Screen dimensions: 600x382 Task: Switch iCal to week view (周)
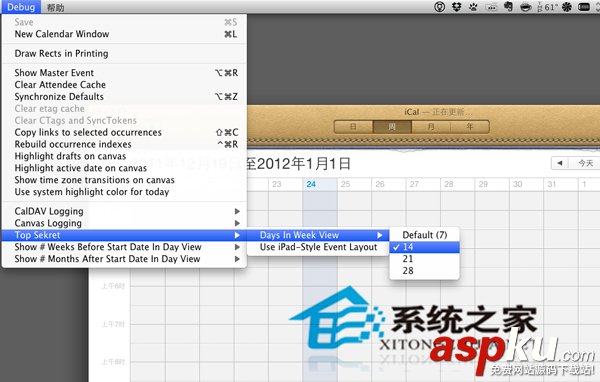[392, 127]
